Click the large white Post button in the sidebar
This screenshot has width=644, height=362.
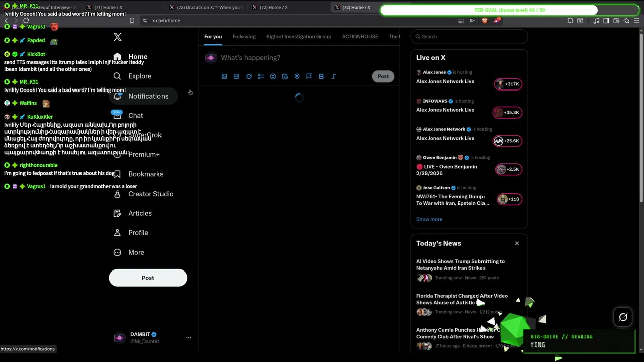[x=148, y=278]
